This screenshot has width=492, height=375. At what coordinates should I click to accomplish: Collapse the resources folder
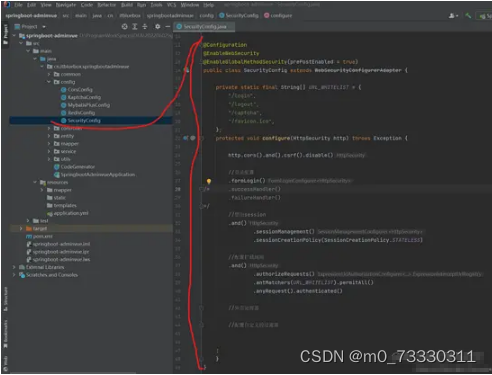(x=35, y=182)
